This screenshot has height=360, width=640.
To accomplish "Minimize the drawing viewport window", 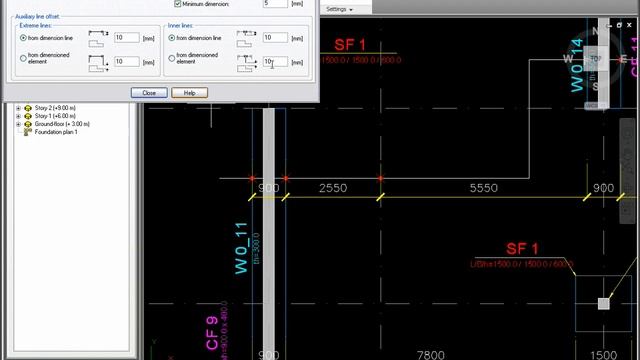I will pyautogui.click(x=609, y=25).
